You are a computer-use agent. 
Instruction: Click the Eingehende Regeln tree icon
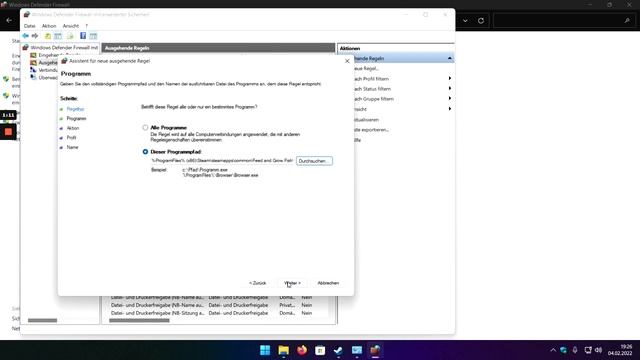33,55
